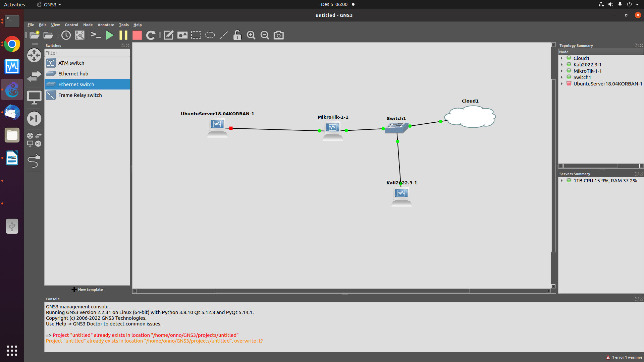Image resolution: width=644 pixels, height=362 pixels.
Task: Toggle the lock/unlock items padlock
Action: point(237,35)
